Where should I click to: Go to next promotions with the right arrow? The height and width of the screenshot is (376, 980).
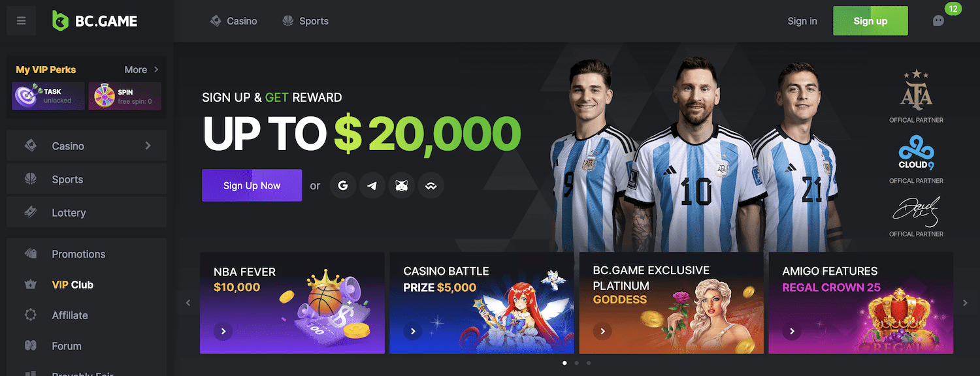click(965, 303)
